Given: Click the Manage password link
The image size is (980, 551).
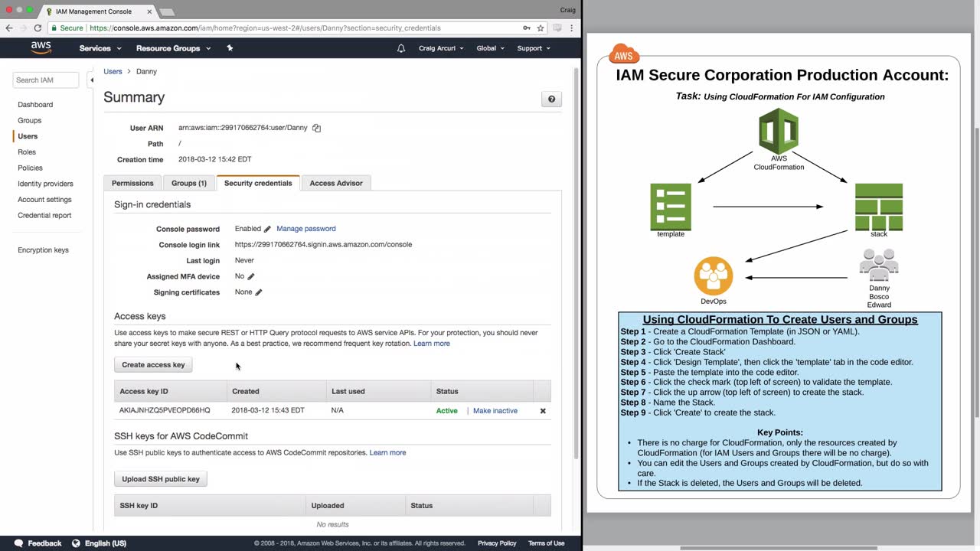Looking at the screenshot, I should coord(306,229).
